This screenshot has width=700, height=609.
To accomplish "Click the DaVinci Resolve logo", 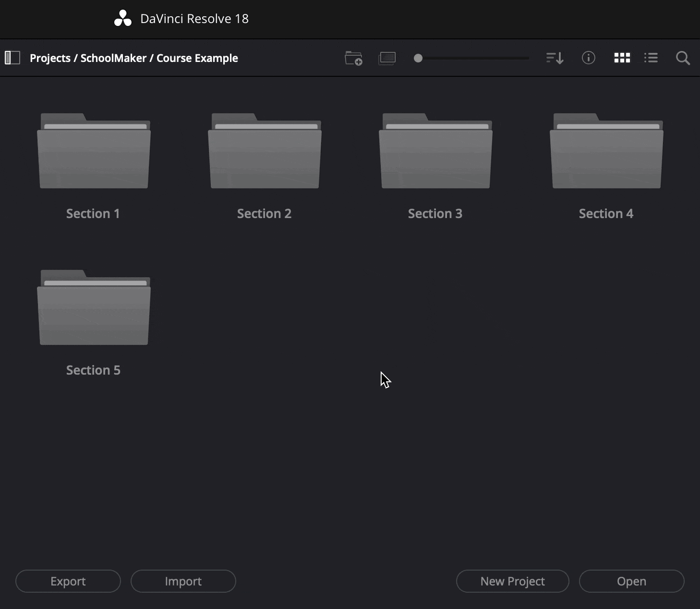I will [x=123, y=18].
